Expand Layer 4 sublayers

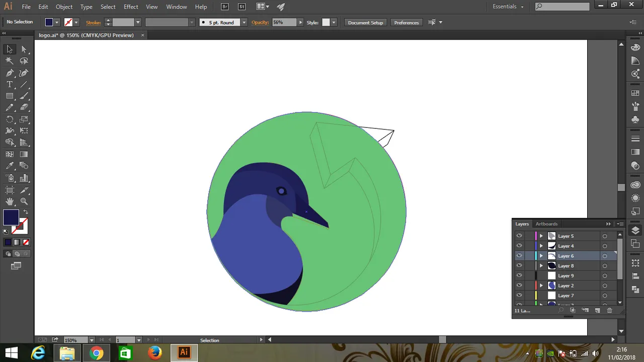[541, 246]
